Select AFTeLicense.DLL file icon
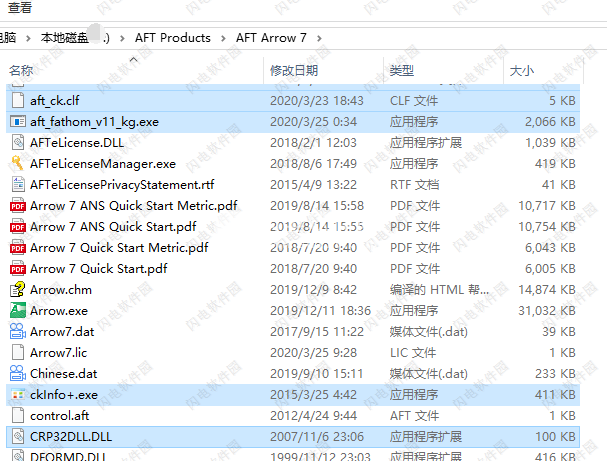Image resolution: width=607 pixels, height=461 pixels. point(18,143)
